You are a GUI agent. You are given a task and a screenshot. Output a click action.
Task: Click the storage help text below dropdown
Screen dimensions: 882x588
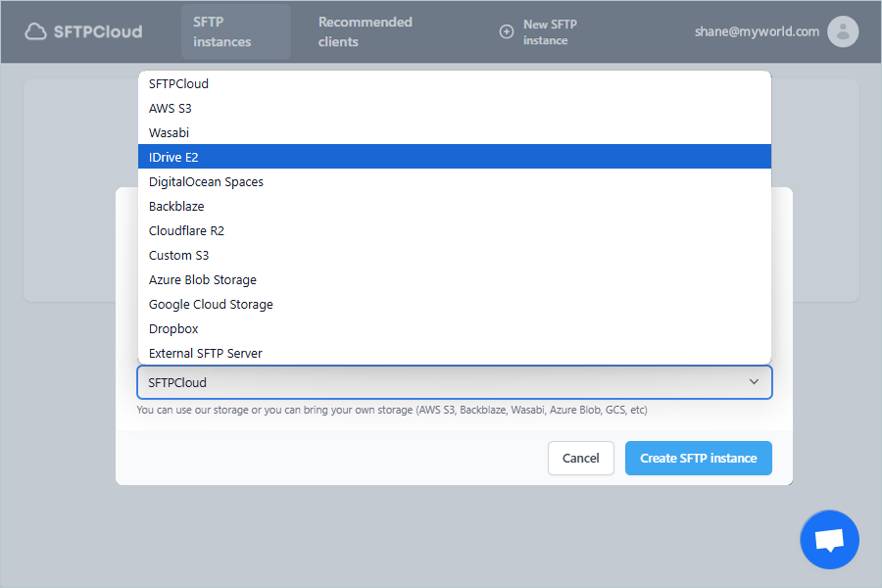point(391,410)
